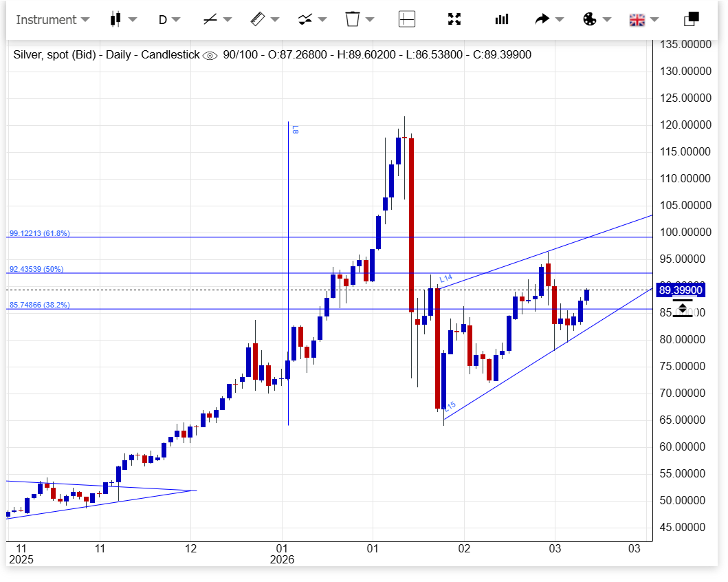The image size is (728, 582).
Task: Toggle the crosshair grid layout icon
Action: coord(407,19)
